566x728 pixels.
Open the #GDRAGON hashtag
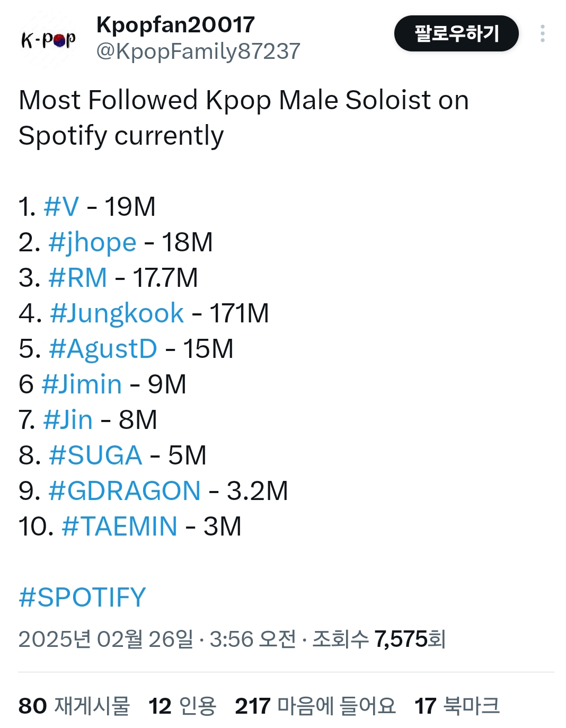point(124,491)
